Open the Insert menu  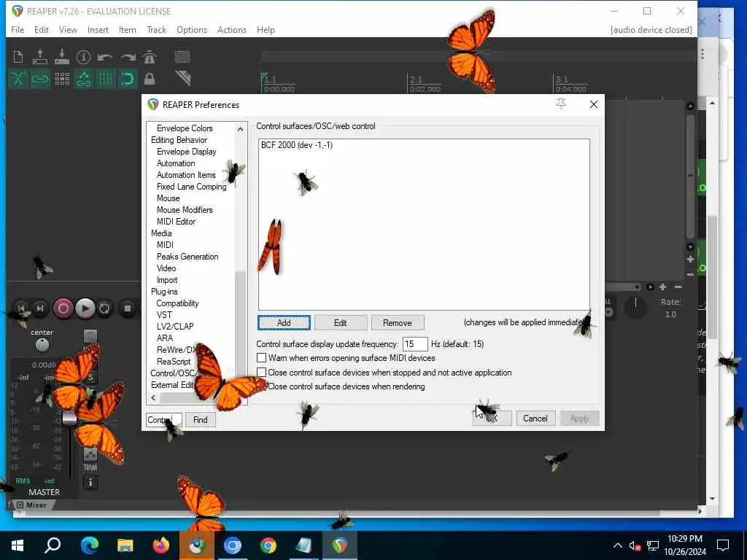(98, 29)
